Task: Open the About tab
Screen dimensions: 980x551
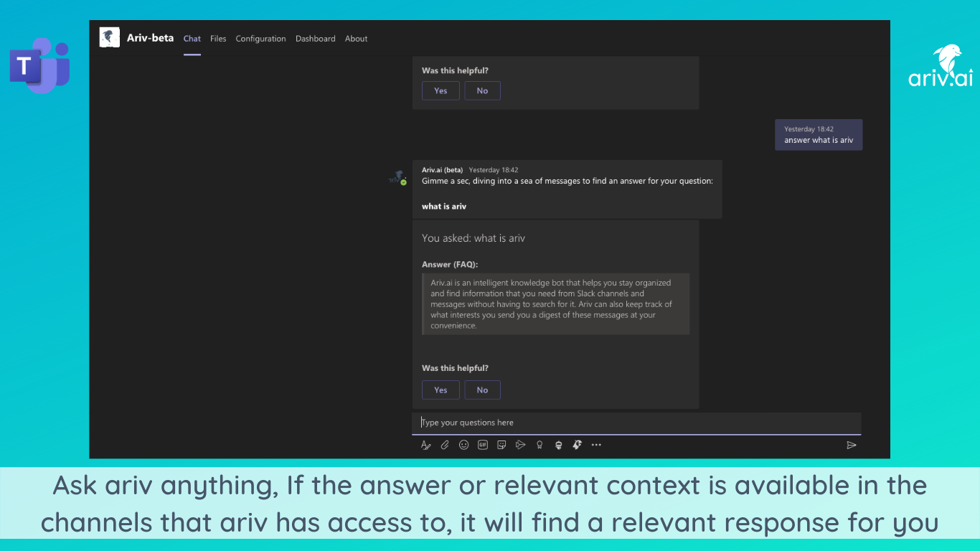Action: pyautogui.click(x=356, y=39)
